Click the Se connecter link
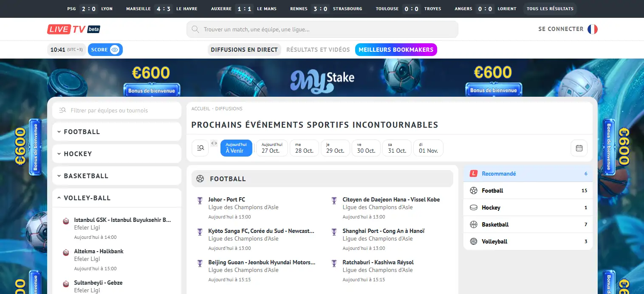This screenshot has height=294, width=644. 561,29
